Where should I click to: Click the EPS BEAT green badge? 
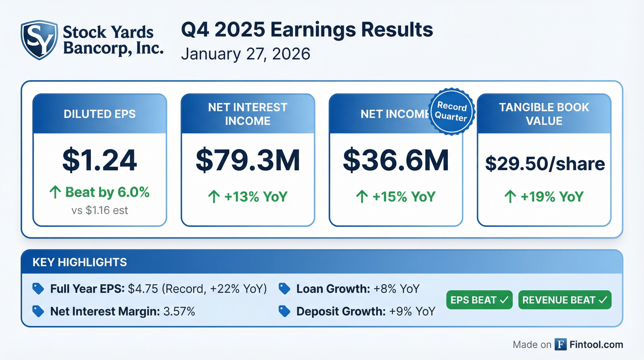point(479,300)
